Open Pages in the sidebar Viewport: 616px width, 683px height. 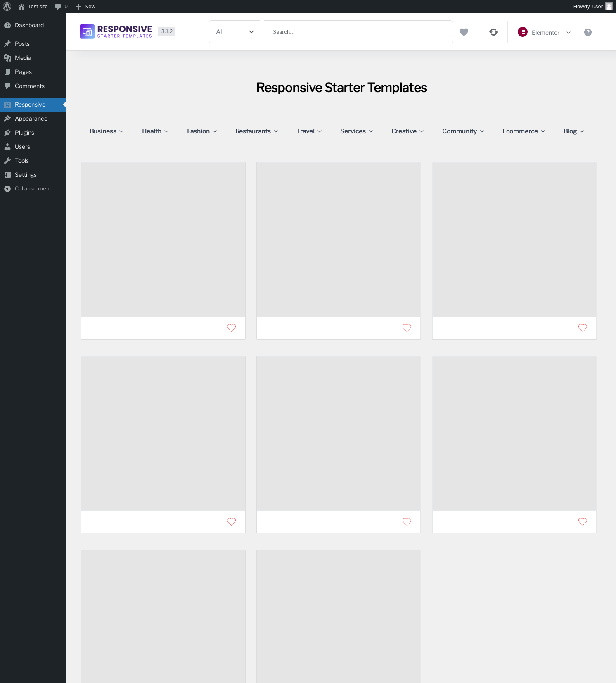(33, 72)
